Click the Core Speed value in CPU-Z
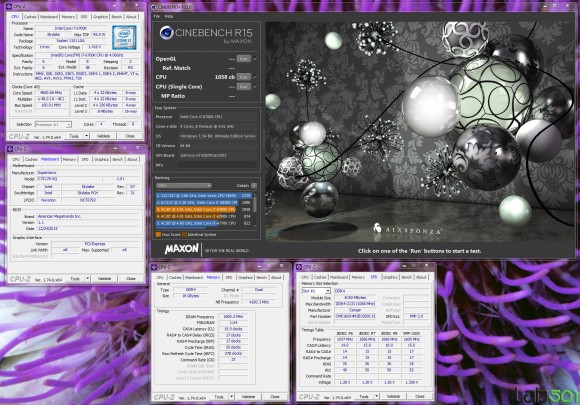Viewport: 580px width, 405px height. point(51,93)
